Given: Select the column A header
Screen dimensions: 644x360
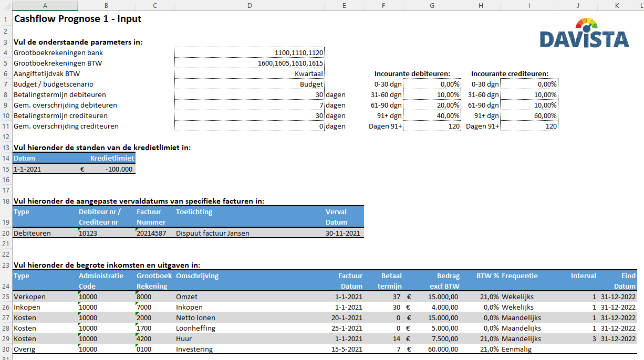Looking at the screenshot, I should 45,5.
